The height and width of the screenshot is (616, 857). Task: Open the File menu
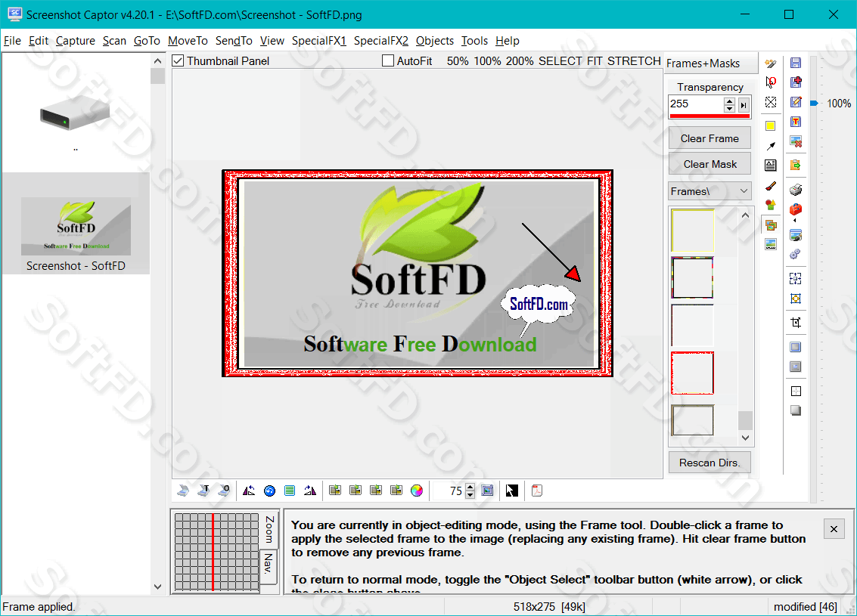(12, 41)
